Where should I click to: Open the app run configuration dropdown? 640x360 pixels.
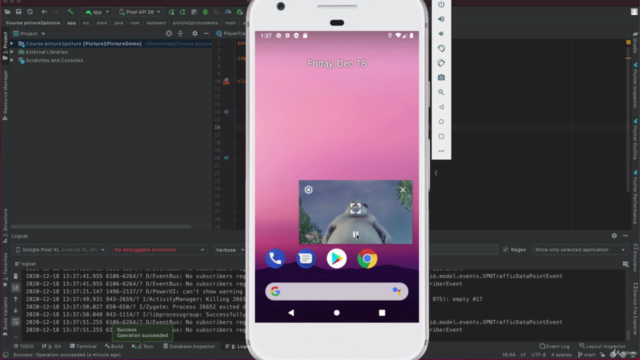[x=97, y=12]
